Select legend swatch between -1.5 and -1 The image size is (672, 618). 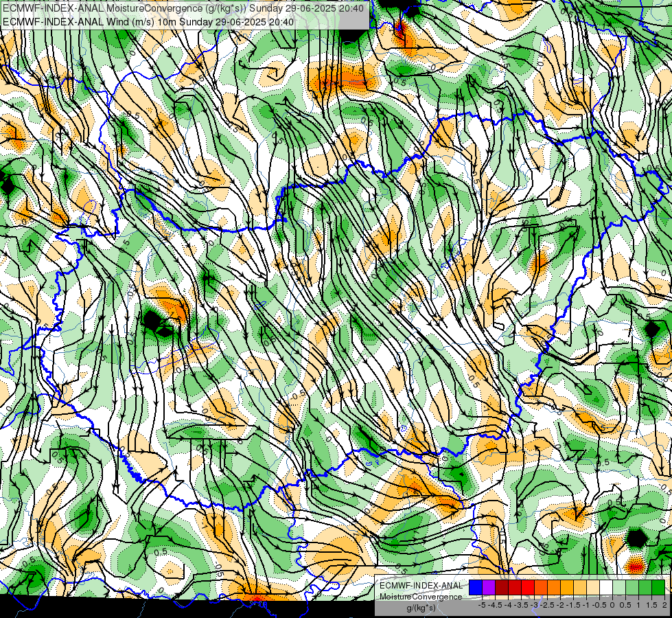[x=580, y=587]
